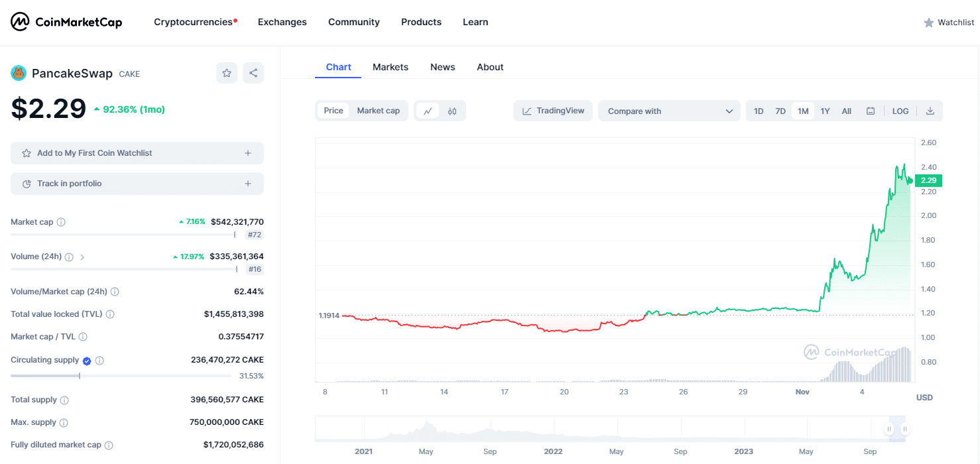Click the Market cap info icon
Image resolution: width=980 pixels, height=464 pixels.
tap(61, 222)
